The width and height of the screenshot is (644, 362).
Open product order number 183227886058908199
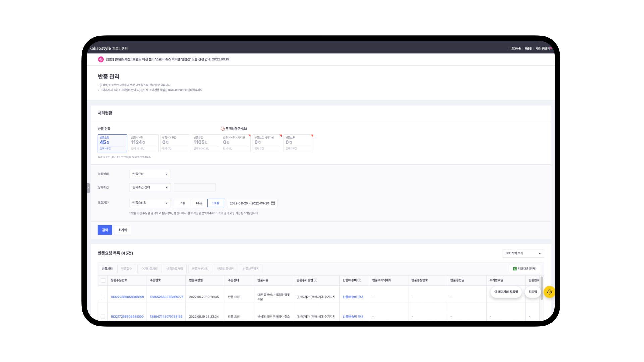coord(127,297)
